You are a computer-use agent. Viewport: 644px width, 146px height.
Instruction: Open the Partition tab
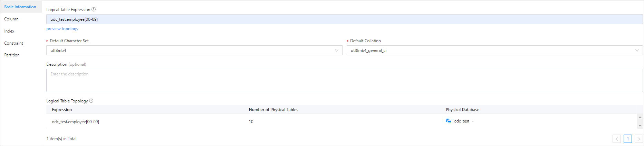coord(12,55)
